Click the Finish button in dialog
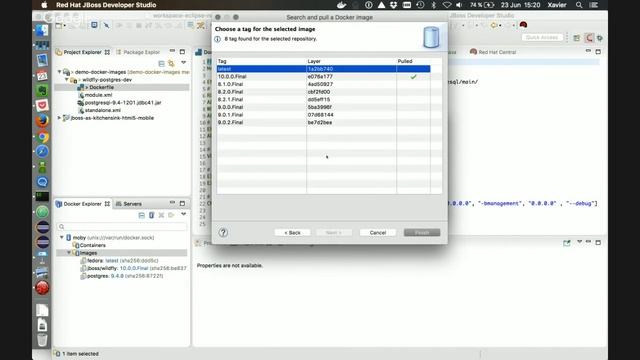The image size is (640, 360). pyautogui.click(x=422, y=233)
